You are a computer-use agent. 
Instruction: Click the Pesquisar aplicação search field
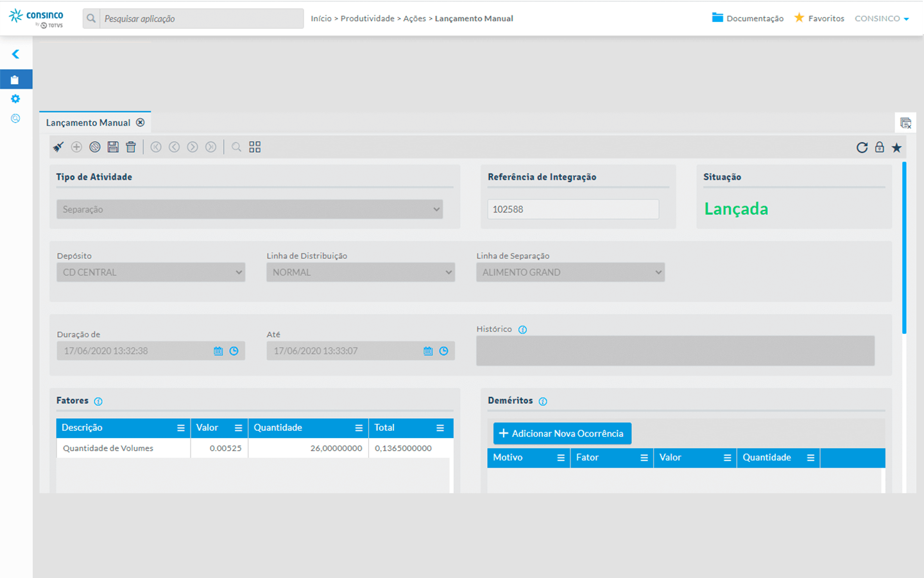click(x=200, y=19)
